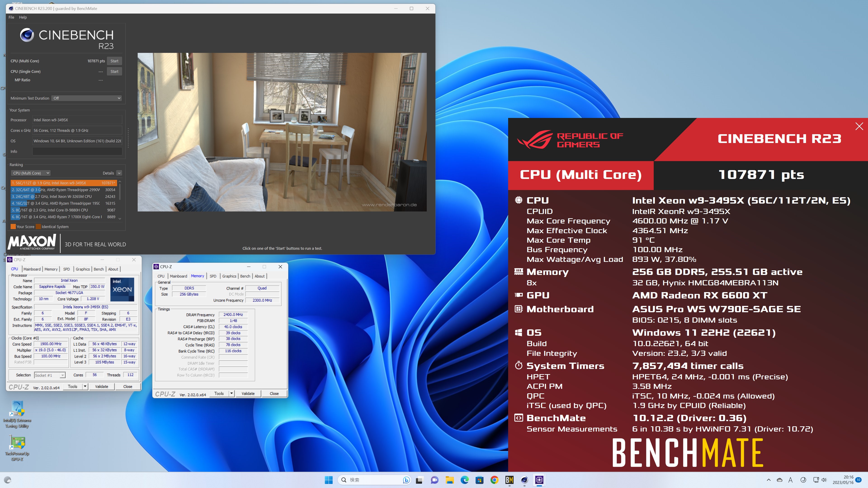
Task: Switch to Memory tab in CPU-Z CPU window
Action: coord(51,269)
